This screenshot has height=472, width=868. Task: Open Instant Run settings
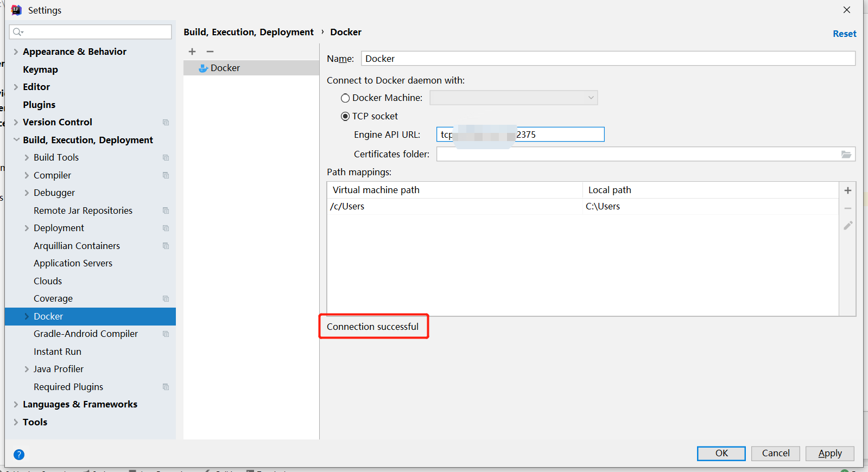tap(58, 352)
